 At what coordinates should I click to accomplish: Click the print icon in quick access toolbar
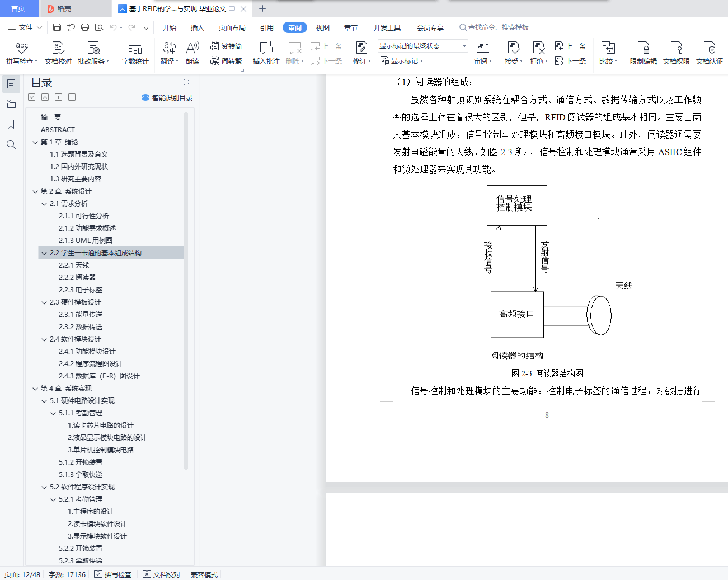tap(85, 27)
